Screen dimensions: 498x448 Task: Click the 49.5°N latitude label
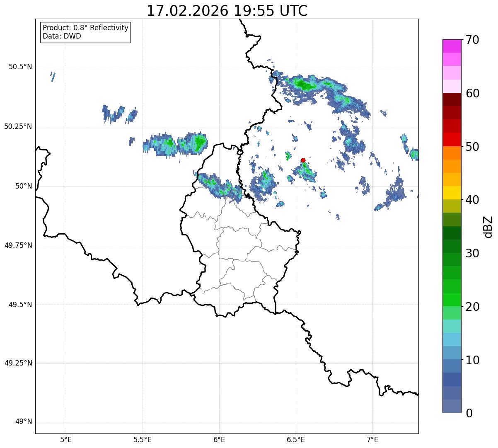[x=20, y=305]
